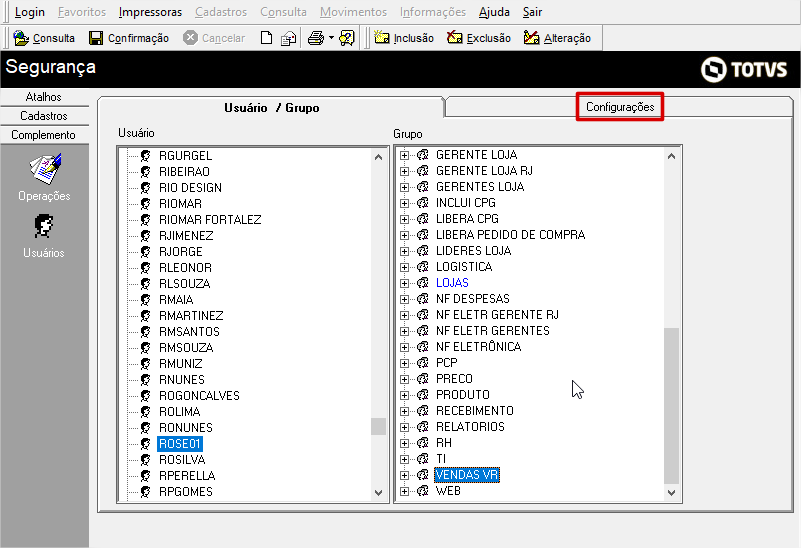
Task: Click the Inclusão toolbar button
Action: (x=404, y=38)
